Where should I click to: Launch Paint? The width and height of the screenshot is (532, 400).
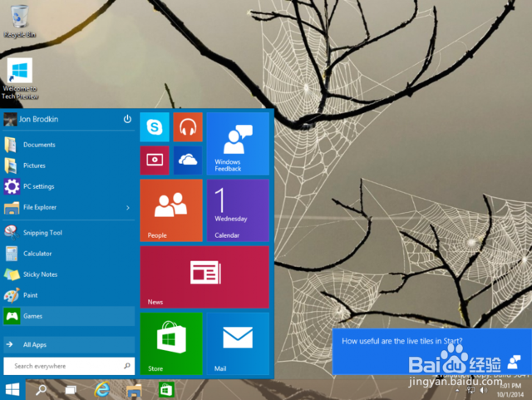(x=69, y=295)
